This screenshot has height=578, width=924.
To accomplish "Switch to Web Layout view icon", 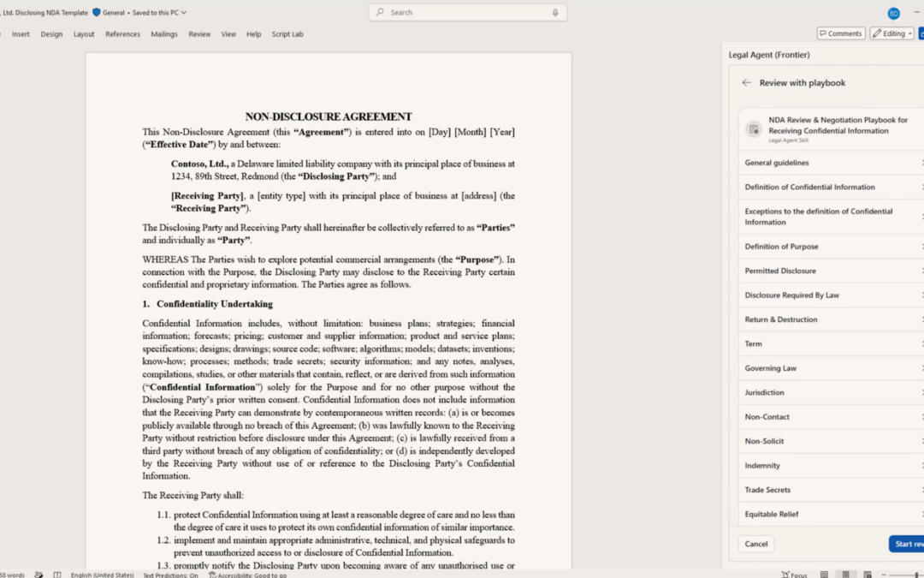I will 868,575.
